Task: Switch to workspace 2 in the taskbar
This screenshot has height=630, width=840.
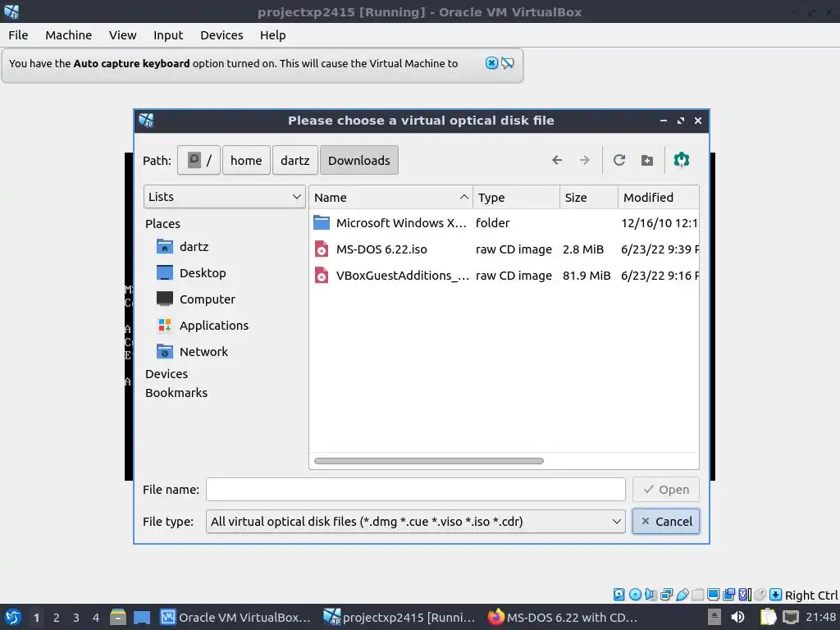Action: tap(57, 618)
